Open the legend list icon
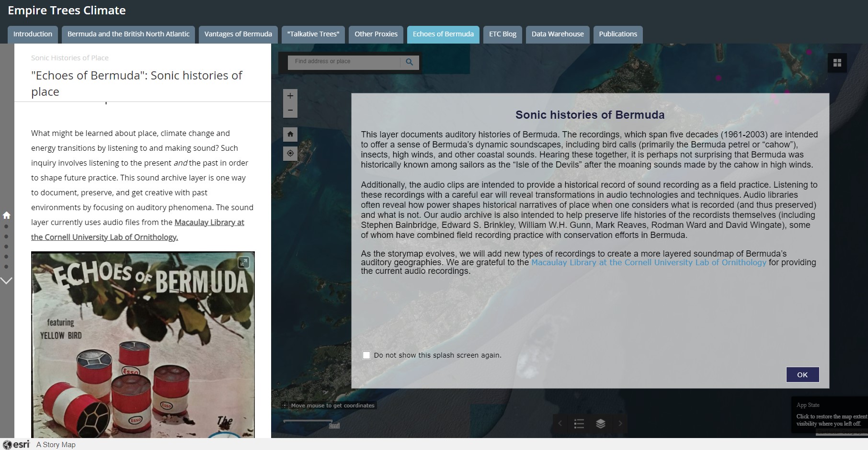 579,424
